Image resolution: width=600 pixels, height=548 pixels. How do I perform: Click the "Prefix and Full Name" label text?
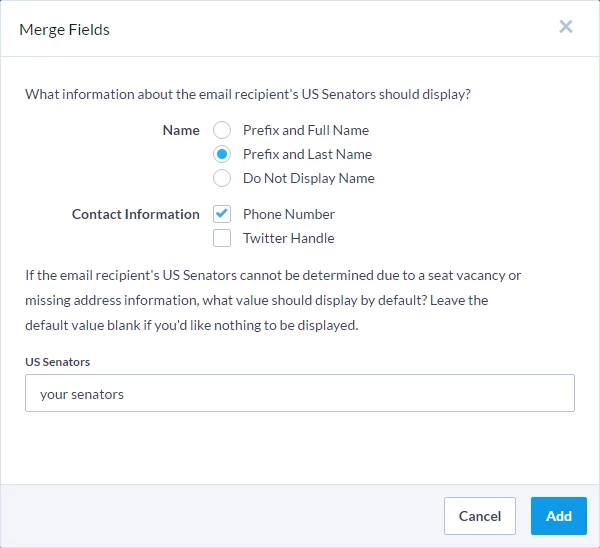(x=306, y=130)
